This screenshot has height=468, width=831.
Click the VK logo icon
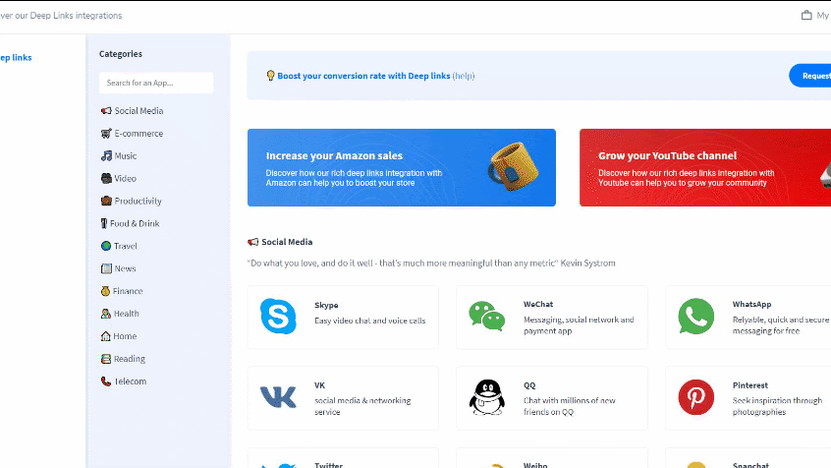278,397
